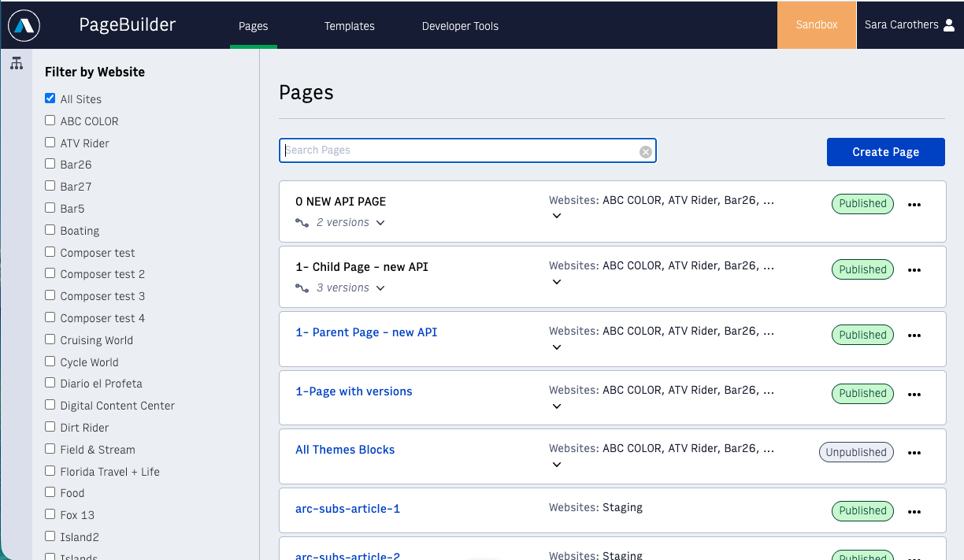Open the Developer Tools tab
Screen dimensions: 964x560
pos(460,26)
